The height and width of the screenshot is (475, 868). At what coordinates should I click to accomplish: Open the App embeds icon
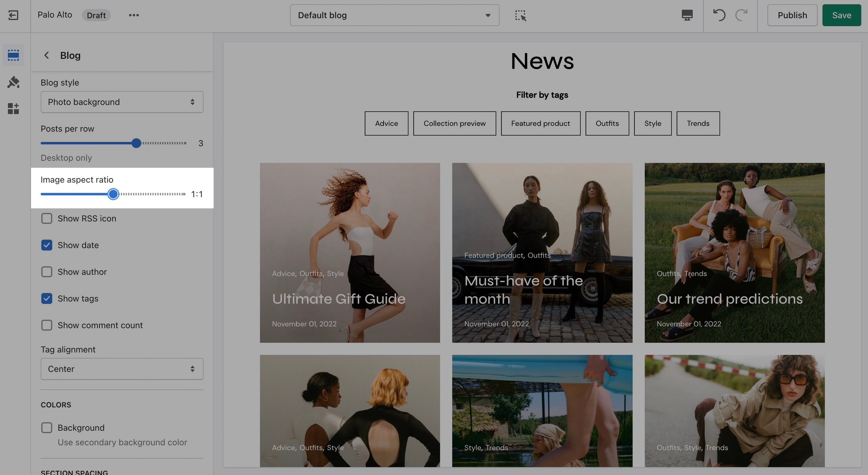13,109
